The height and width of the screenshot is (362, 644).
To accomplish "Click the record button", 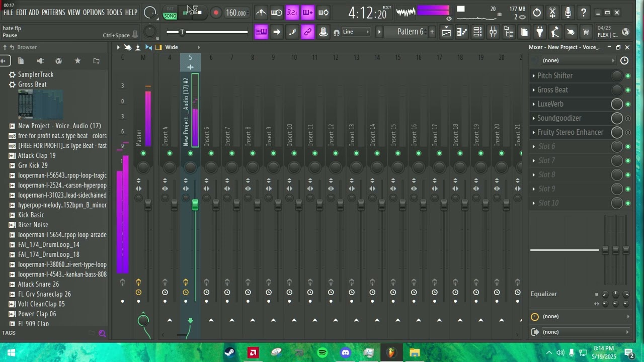I will [x=216, y=13].
